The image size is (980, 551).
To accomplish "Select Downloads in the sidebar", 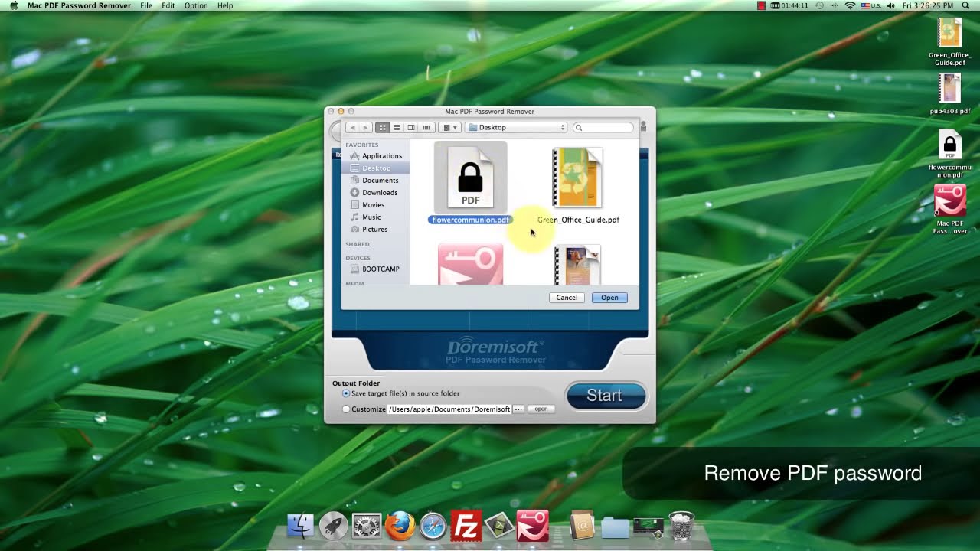I will coord(375,193).
